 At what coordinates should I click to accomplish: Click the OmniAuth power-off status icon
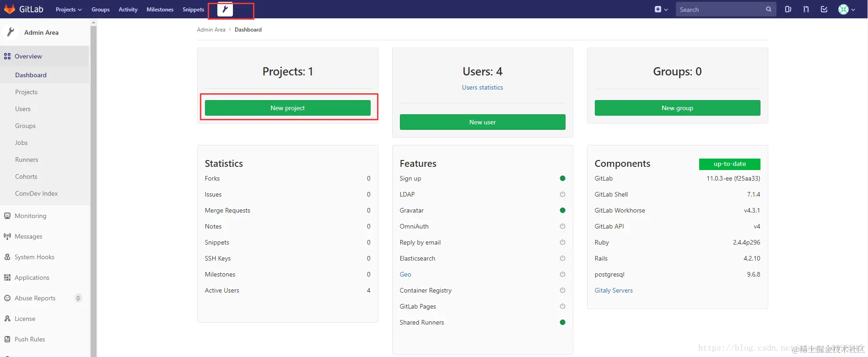point(562,226)
